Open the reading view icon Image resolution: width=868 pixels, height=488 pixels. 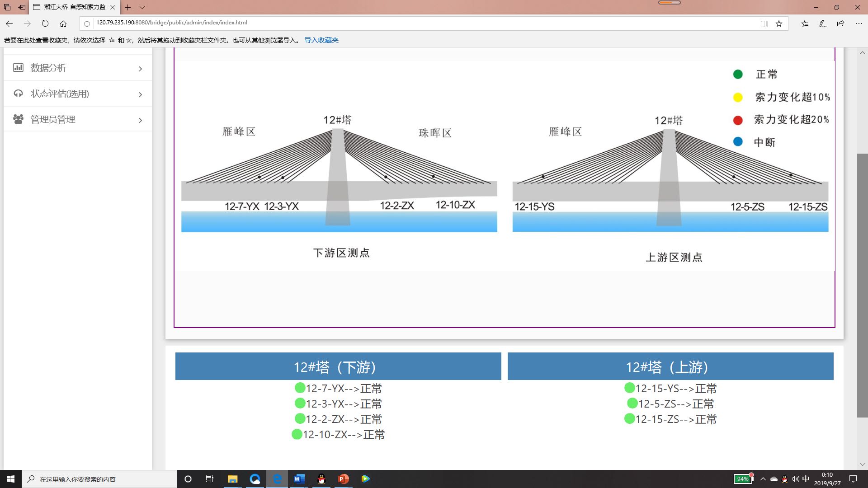click(764, 23)
